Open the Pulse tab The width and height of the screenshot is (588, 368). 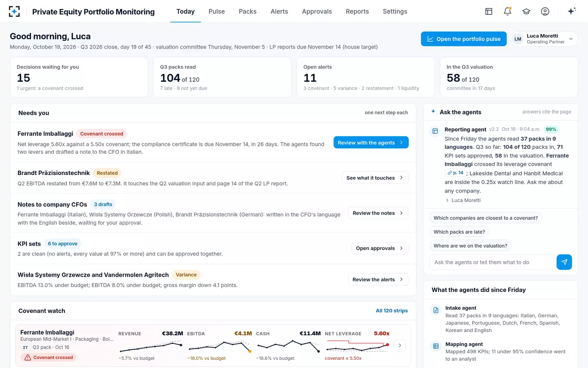click(217, 11)
